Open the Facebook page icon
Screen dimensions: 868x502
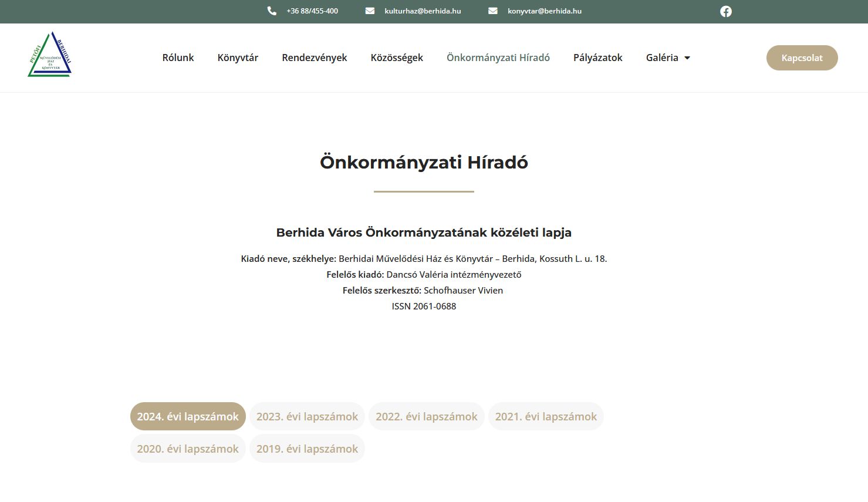(x=726, y=11)
